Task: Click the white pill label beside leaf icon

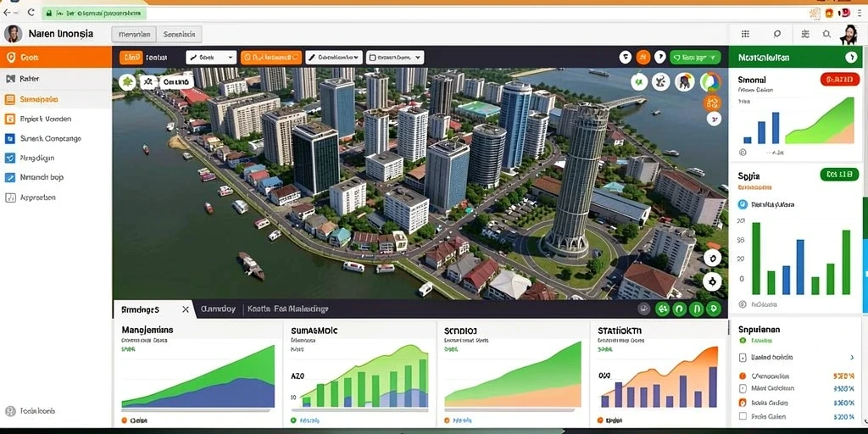Action: [176, 82]
